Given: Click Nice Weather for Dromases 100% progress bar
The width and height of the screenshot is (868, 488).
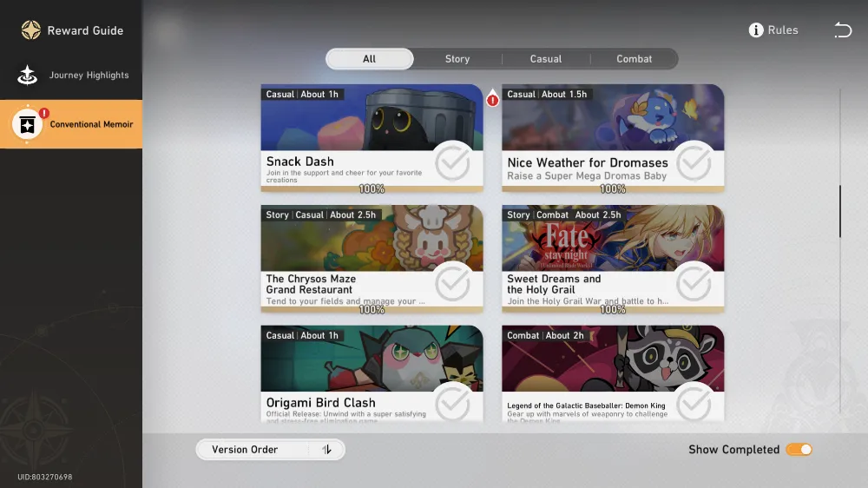Looking at the screenshot, I should pos(613,189).
